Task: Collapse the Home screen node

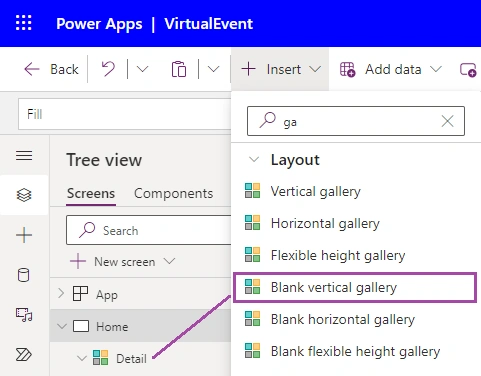Action: 62,326
